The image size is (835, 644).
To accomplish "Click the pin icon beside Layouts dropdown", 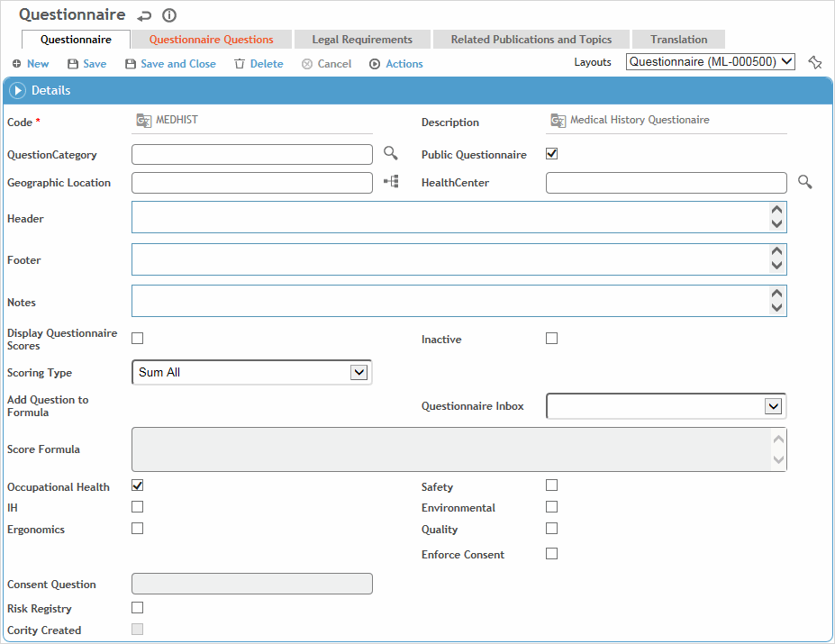I will 815,62.
